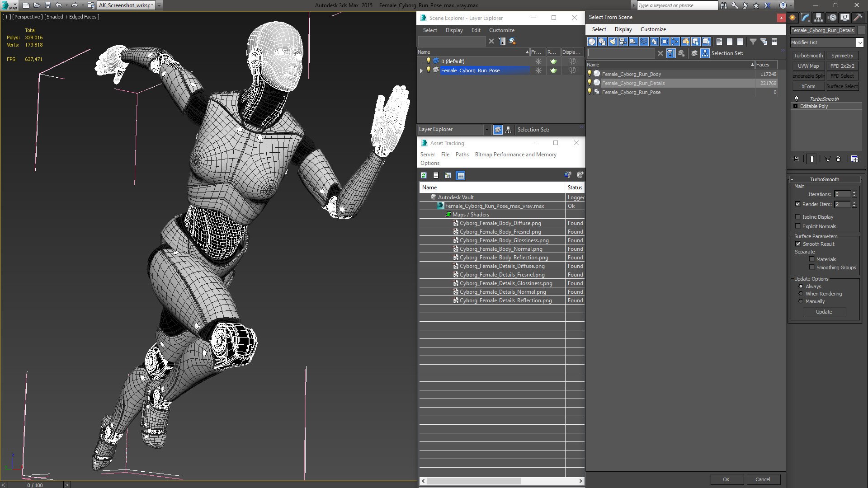
Task: Enable Explicit Normals checkbox
Action: tap(798, 226)
